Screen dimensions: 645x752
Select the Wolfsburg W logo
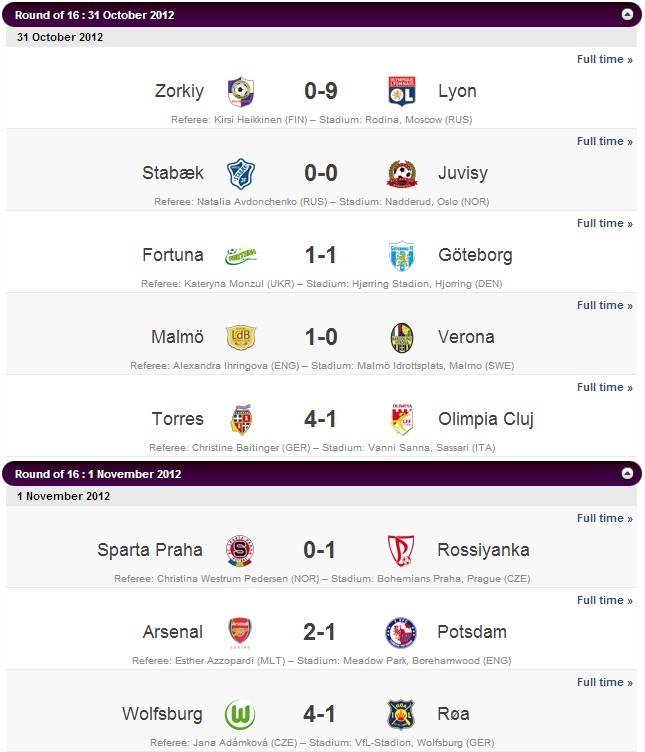(x=240, y=715)
